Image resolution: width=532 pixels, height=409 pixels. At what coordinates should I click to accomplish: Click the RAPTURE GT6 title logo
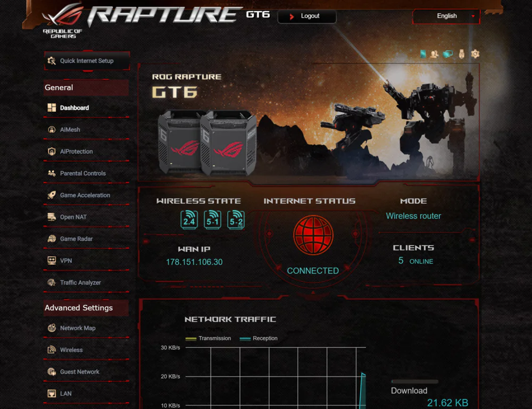[179, 15]
